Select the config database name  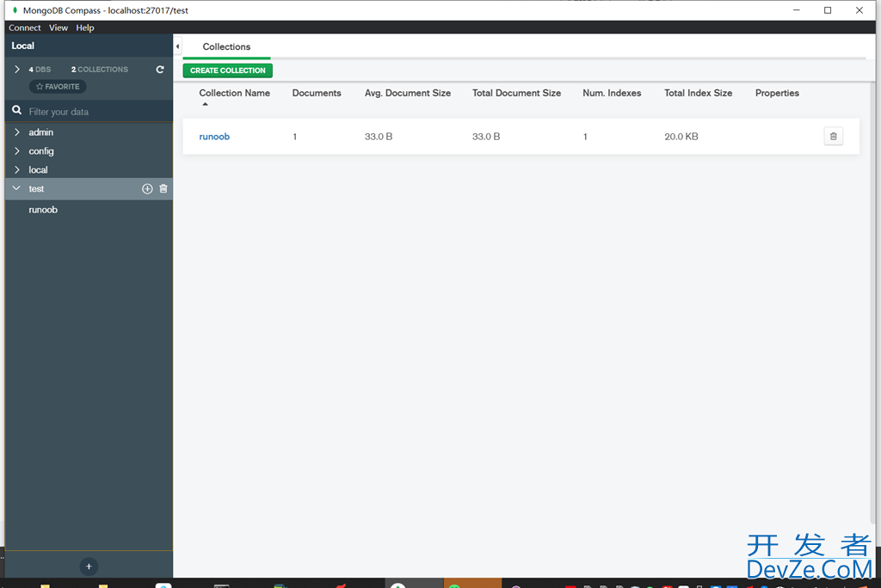tap(41, 151)
